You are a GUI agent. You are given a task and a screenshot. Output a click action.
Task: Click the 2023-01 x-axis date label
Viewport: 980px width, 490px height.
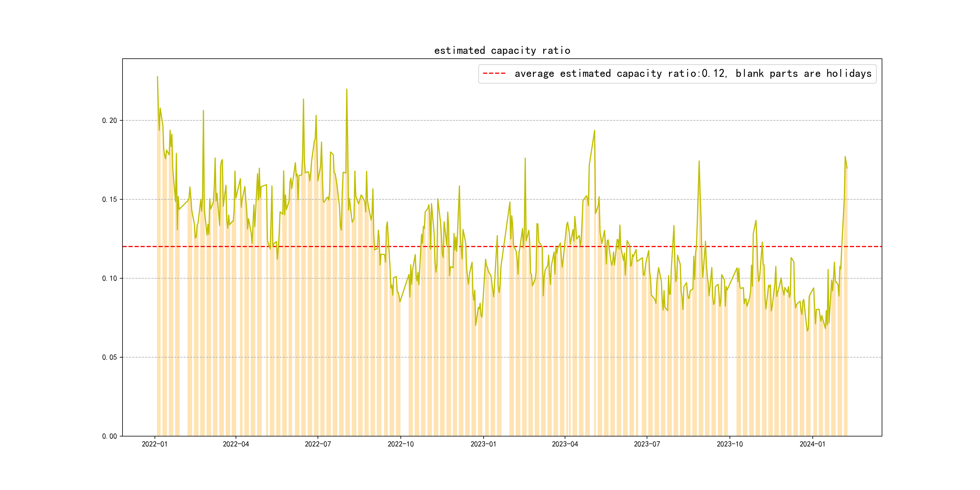483,444
